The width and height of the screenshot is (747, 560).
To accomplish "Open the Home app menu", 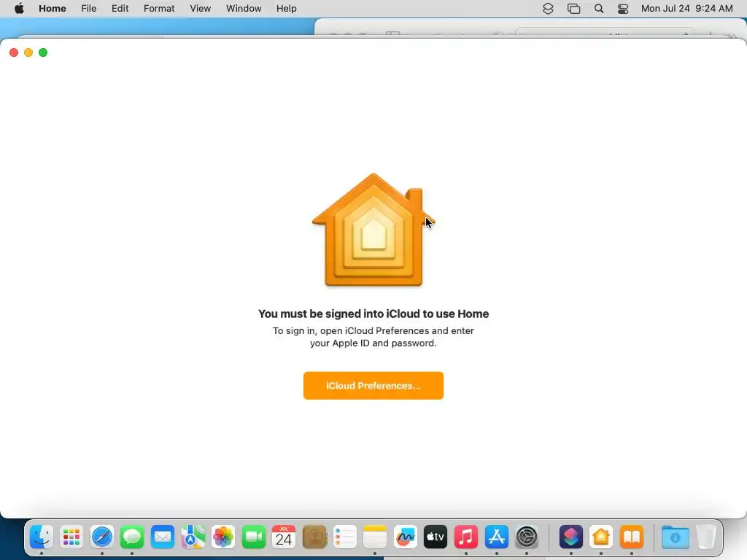I will [x=53, y=9].
